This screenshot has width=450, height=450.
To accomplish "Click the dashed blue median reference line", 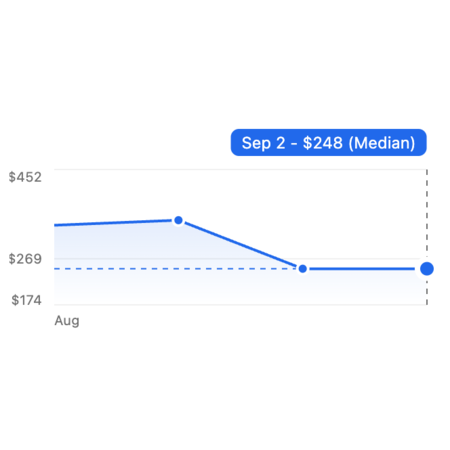I will [x=175, y=269].
